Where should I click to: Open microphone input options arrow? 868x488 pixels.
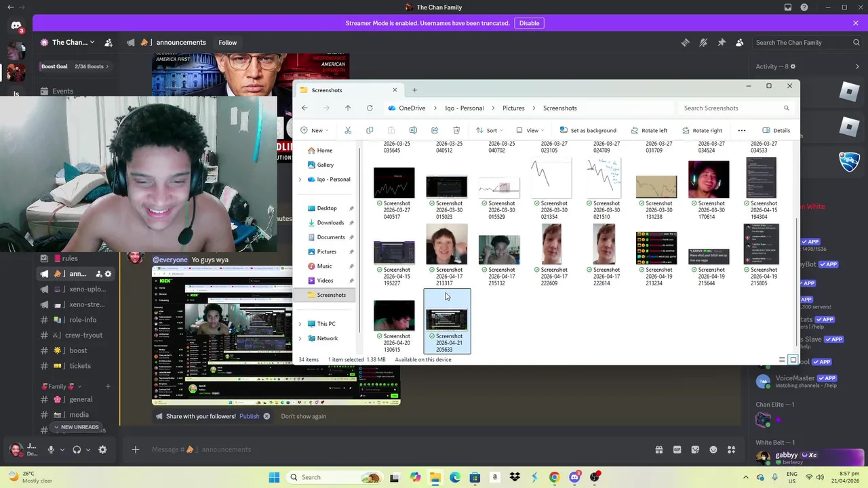pyautogui.click(x=62, y=449)
